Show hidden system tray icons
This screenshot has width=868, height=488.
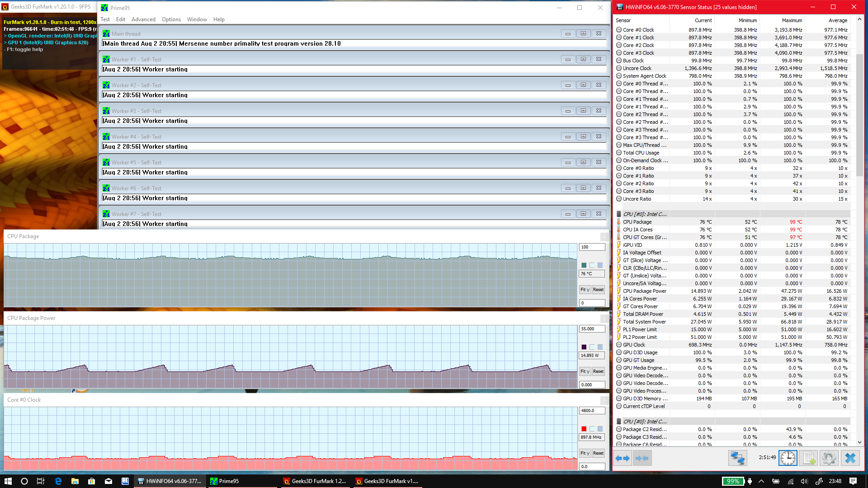pos(761,481)
